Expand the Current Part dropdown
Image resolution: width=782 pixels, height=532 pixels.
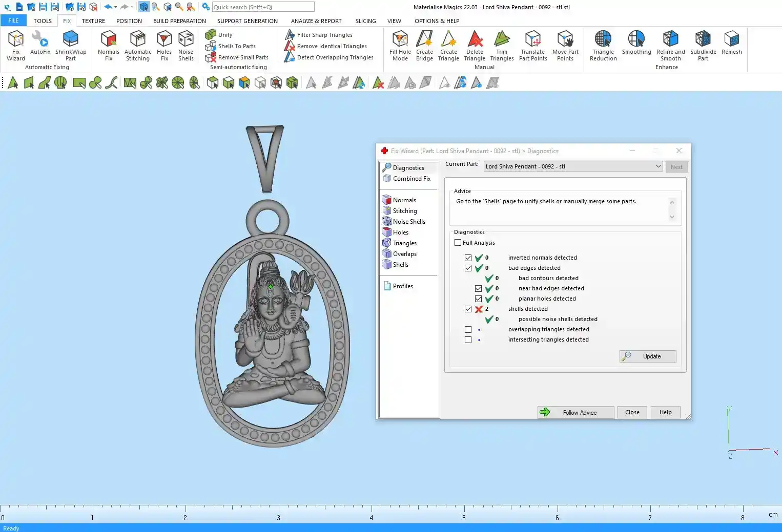click(658, 166)
